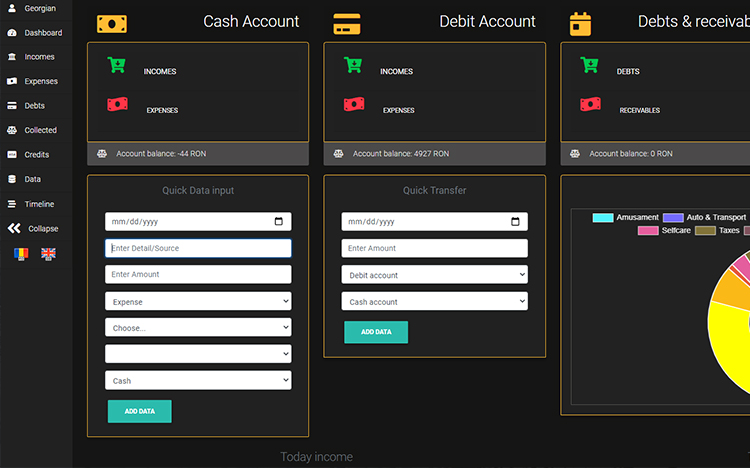750x468 pixels.
Task: Click the red expenses icon under Debit Account
Action: click(x=353, y=104)
